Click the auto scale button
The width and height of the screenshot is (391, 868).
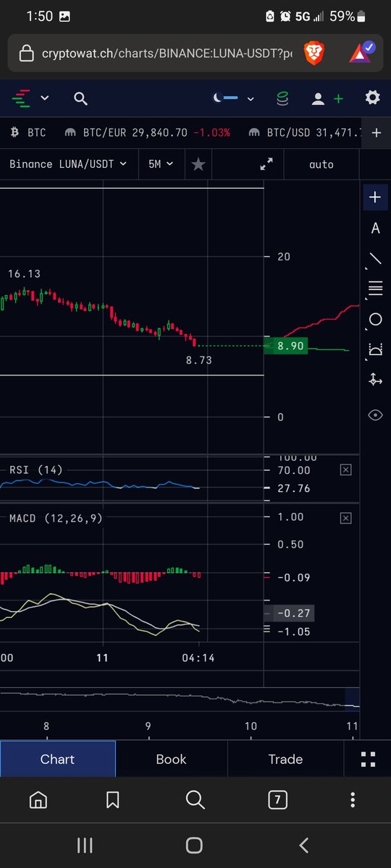[321, 164]
